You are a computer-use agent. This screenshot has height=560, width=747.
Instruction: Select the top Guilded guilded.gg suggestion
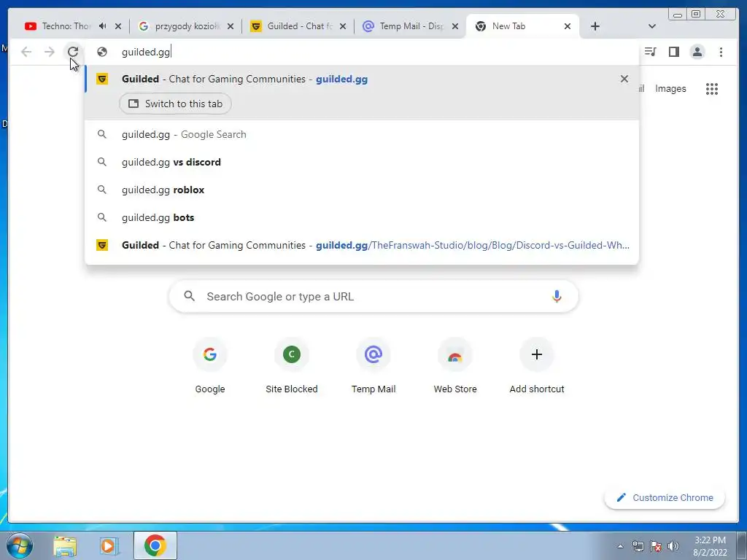click(362, 79)
